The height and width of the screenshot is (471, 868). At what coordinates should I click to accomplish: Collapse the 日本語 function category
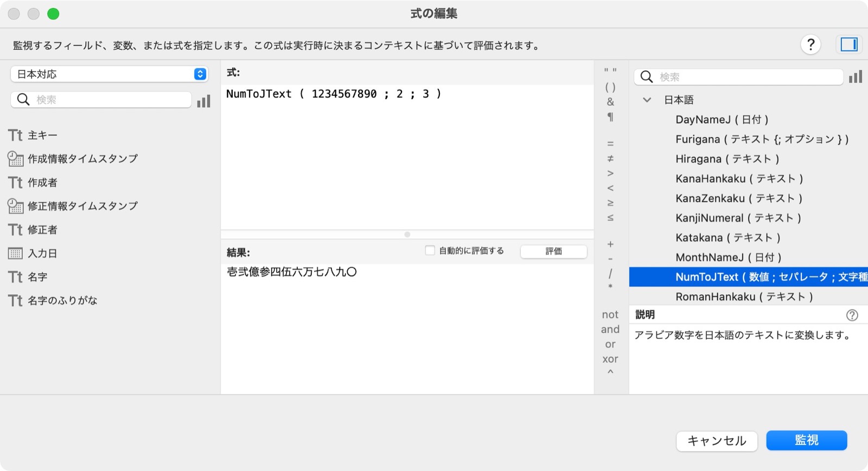coord(647,100)
